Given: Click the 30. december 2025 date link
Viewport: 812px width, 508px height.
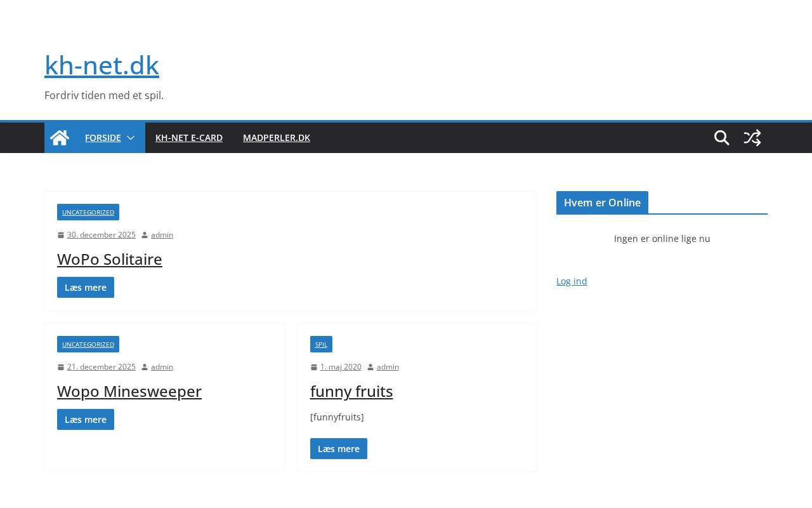Looking at the screenshot, I should 101,235.
